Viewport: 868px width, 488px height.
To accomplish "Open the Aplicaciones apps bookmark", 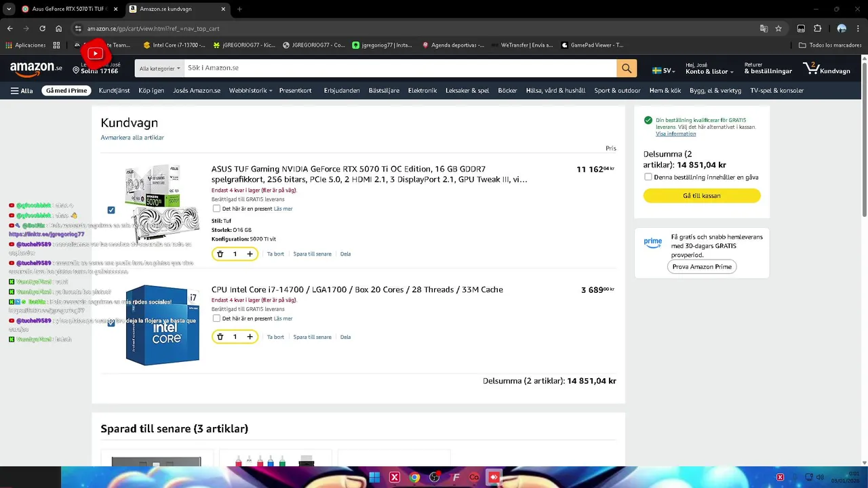I will click(25, 45).
